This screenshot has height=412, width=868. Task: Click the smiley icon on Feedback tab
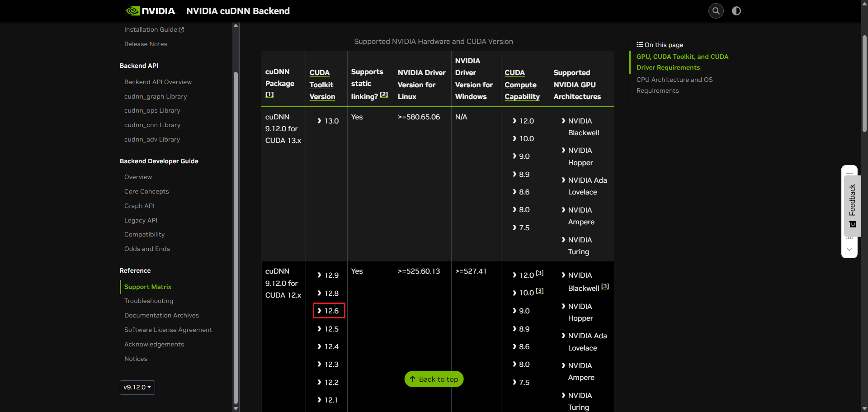click(853, 224)
